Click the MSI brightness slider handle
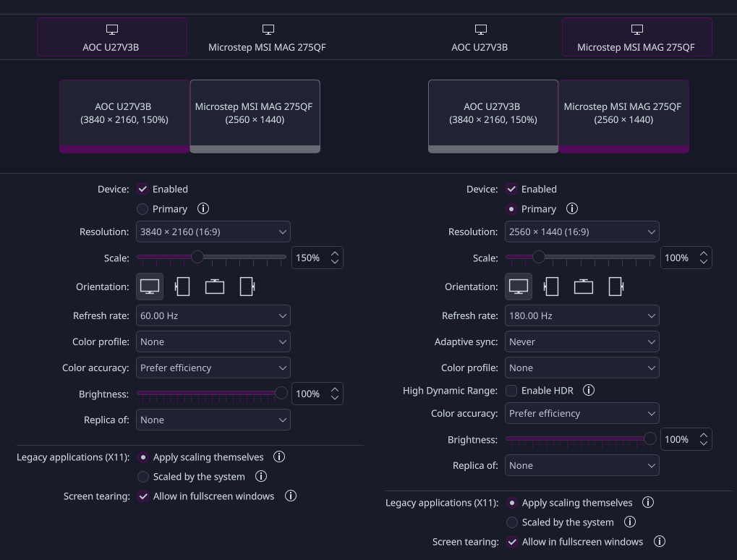 coord(649,439)
